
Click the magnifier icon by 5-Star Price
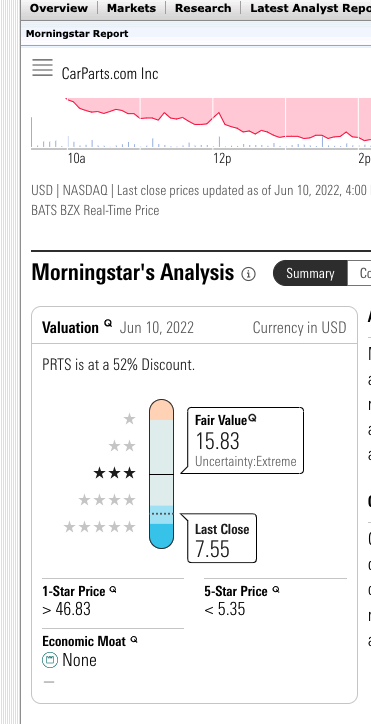click(276, 590)
